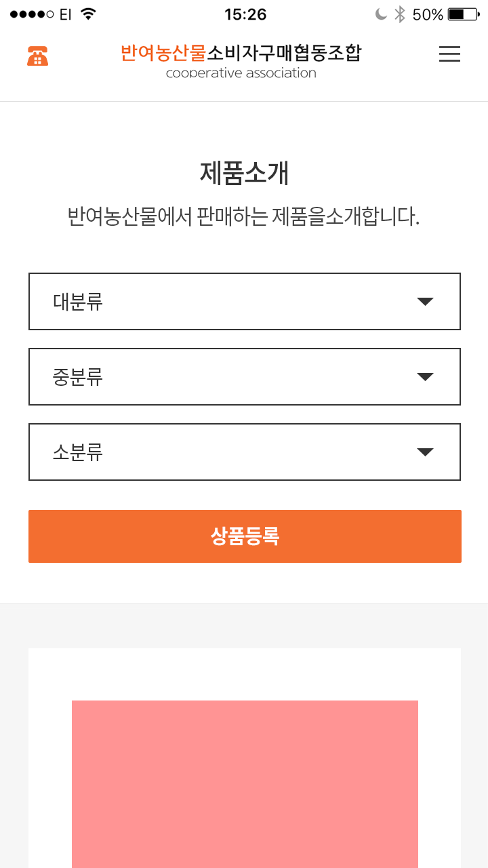Viewport: 488px width, 868px height.
Task: Click the Wi-Fi status icon
Action: pyautogui.click(x=88, y=14)
